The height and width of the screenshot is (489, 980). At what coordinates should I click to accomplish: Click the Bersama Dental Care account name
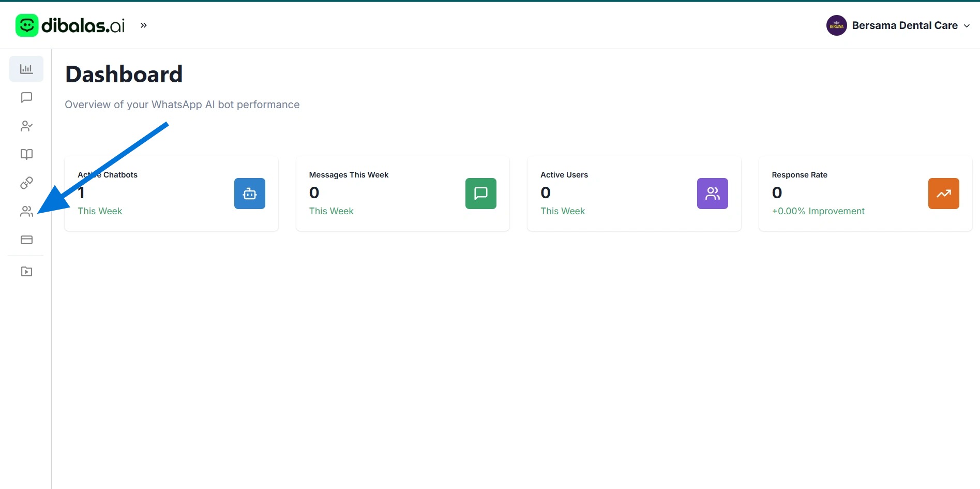[x=904, y=25]
